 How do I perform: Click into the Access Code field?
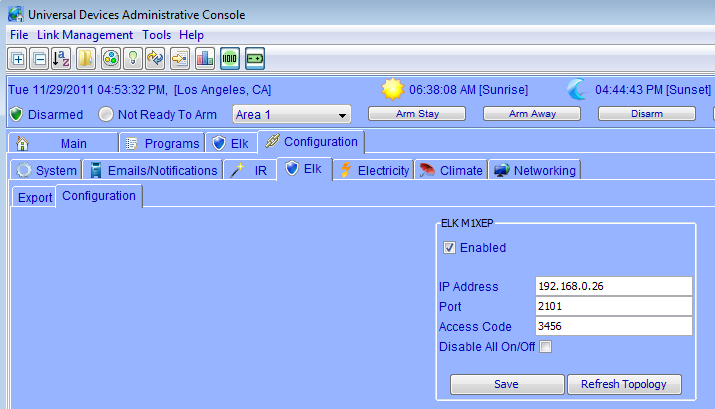614,326
